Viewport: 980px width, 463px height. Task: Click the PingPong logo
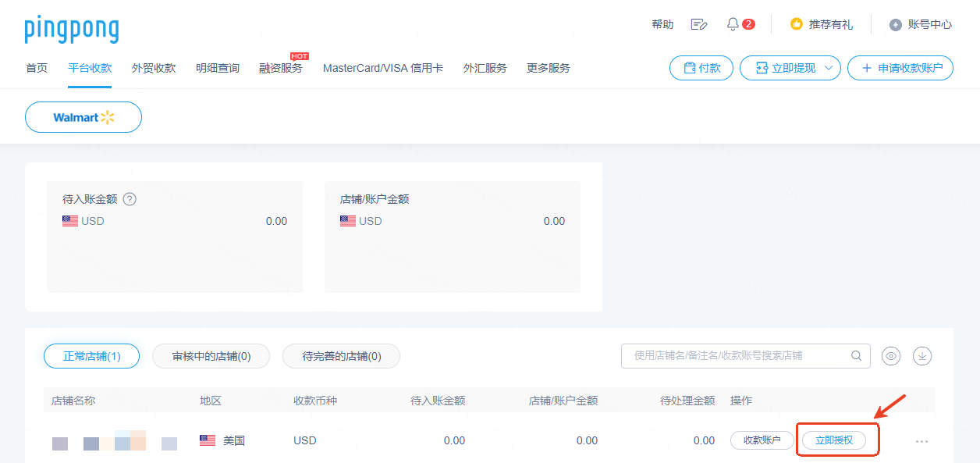click(x=72, y=29)
